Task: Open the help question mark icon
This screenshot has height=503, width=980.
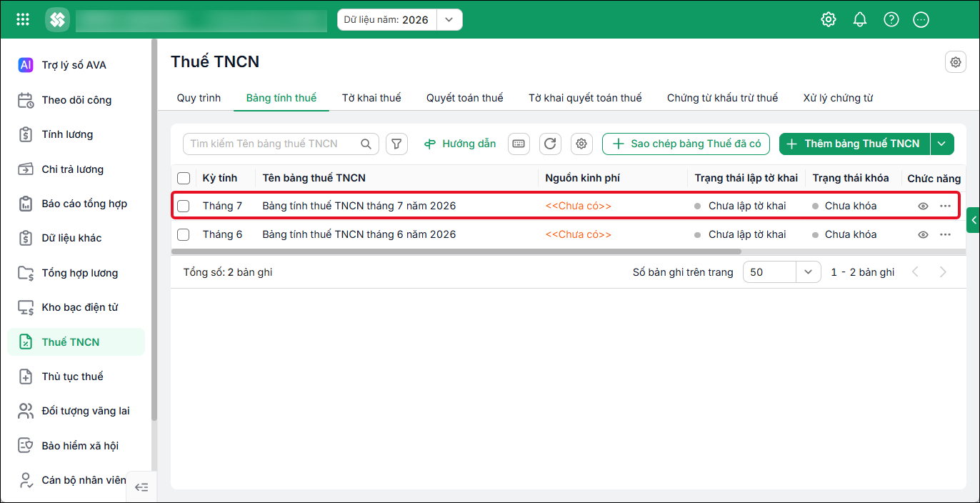Action: [x=891, y=19]
